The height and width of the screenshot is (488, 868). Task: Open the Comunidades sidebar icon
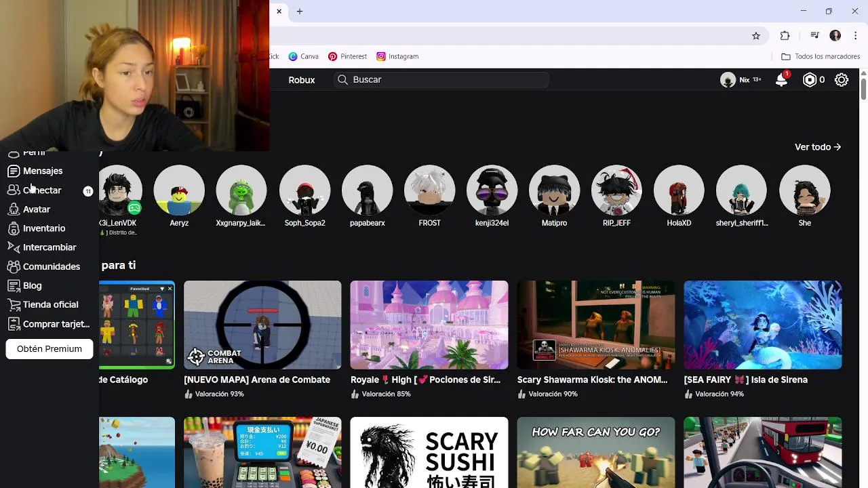[x=13, y=266]
